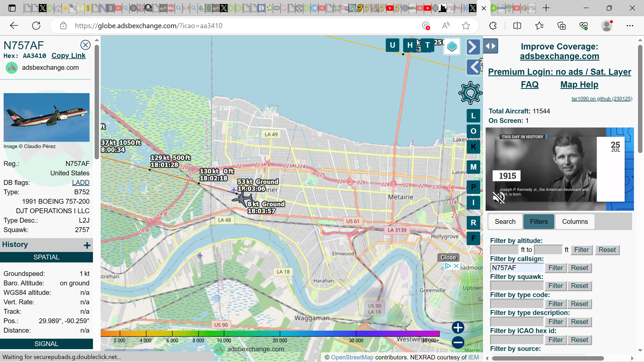Toggle the T map button
This screenshot has height=362, width=644.
(x=427, y=45)
